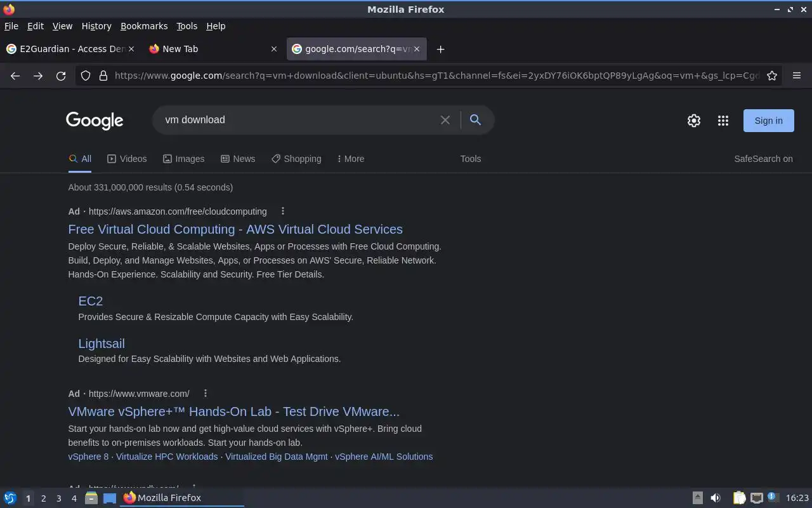Open options for AWS ad result

pyautogui.click(x=283, y=211)
